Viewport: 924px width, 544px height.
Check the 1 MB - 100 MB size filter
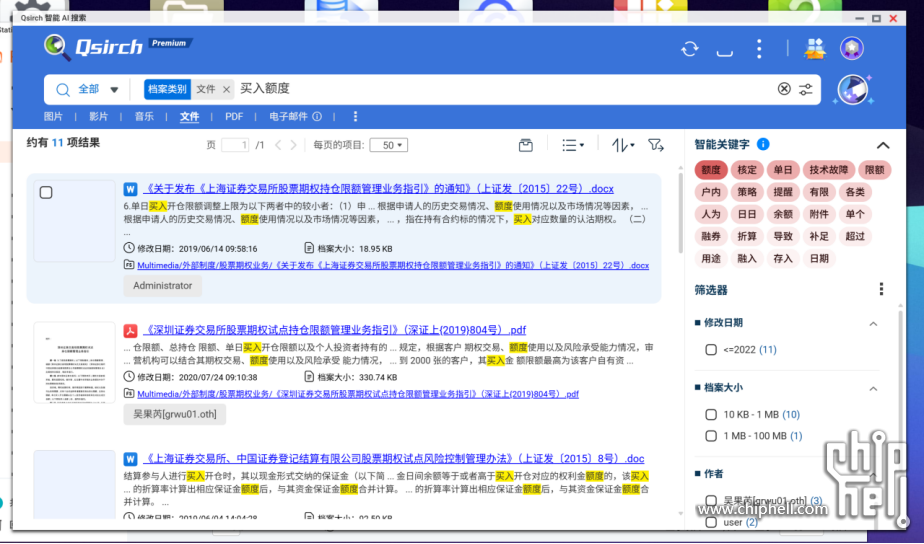(711, 436)
